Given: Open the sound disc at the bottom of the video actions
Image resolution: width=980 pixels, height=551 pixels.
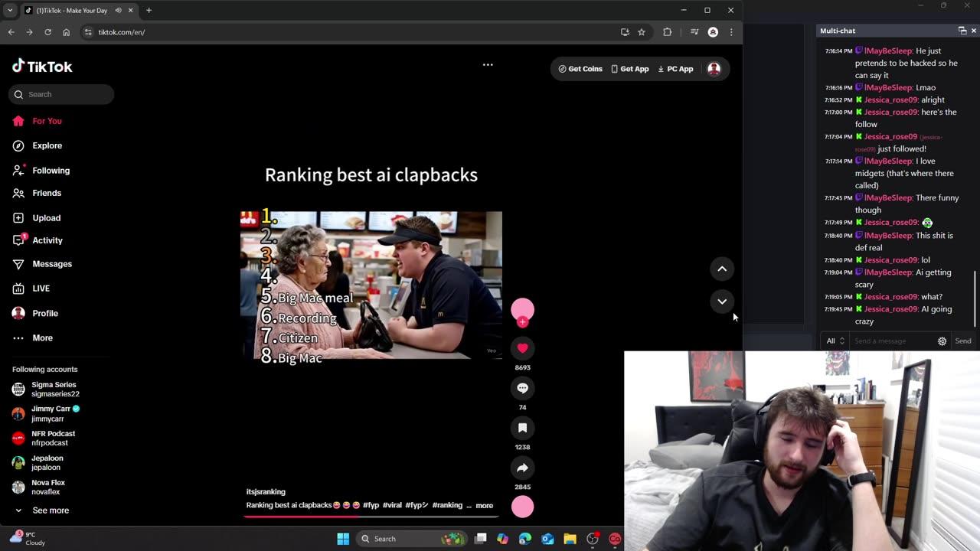Looking at the screenshot, I should (522, 507).
